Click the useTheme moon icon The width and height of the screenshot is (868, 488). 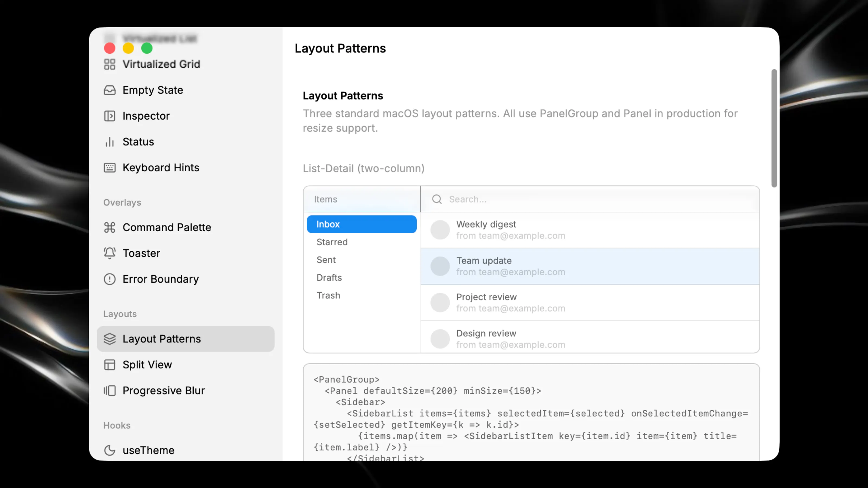tap(110, 450)
